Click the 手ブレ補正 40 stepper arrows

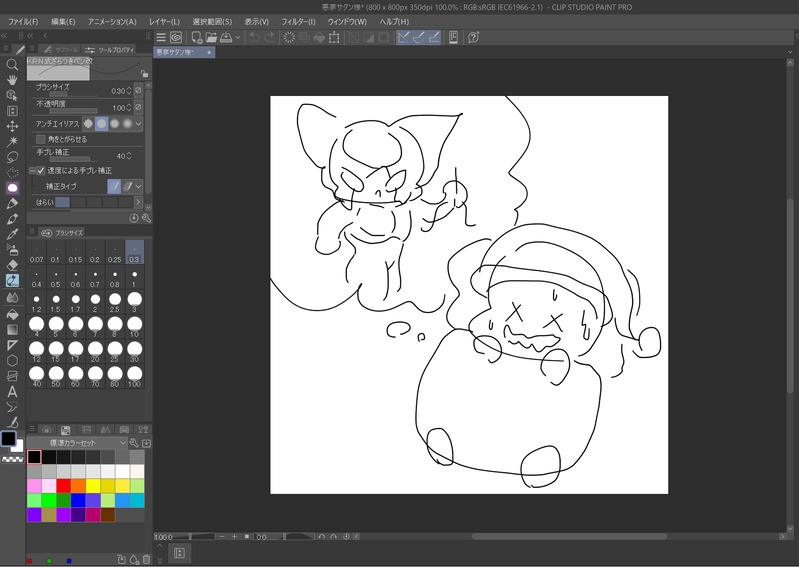(129, 156)
